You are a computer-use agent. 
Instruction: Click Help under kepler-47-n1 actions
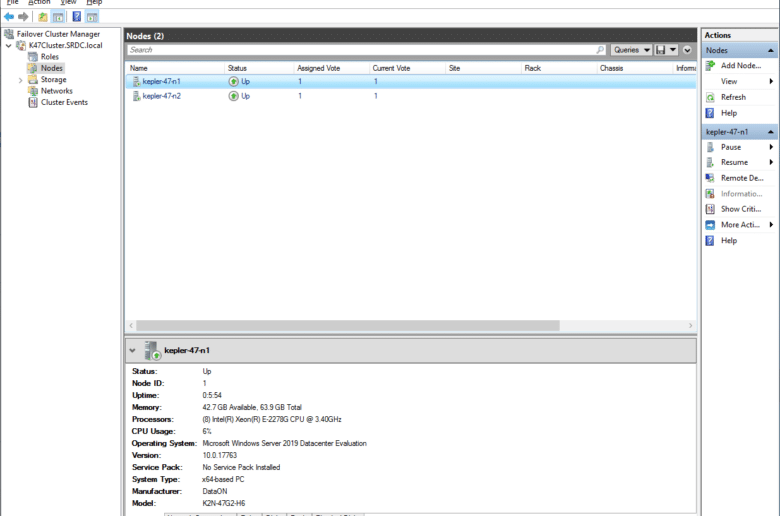[x=729, y=241]
